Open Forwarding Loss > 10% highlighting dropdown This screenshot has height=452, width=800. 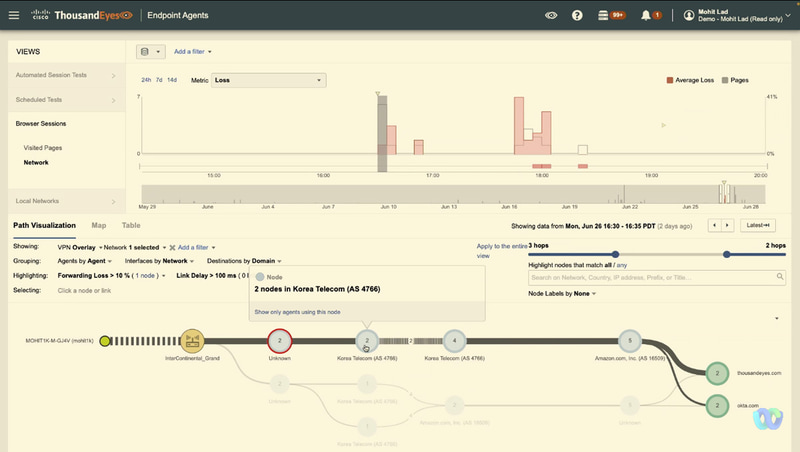click(111, 275)
